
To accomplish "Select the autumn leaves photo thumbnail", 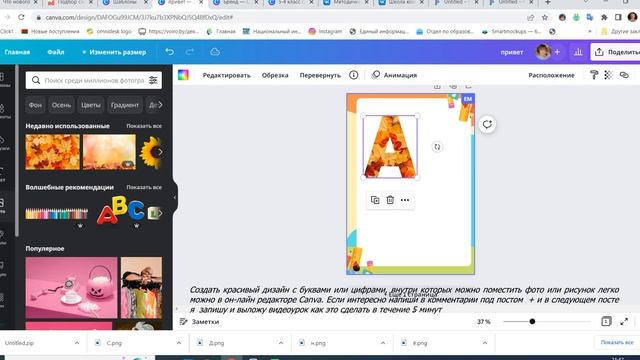I will (53, 152).
